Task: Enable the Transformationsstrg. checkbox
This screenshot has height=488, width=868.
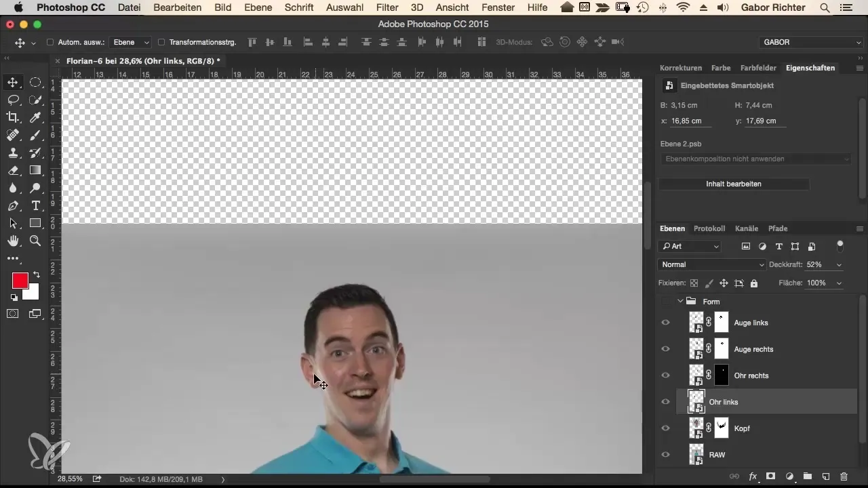Action: coord(161,42)
